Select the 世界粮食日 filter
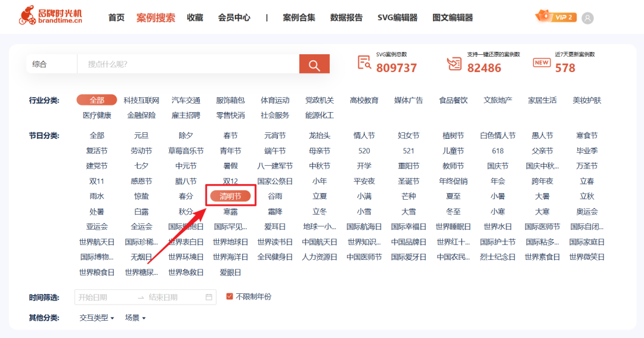The height and width of the screenshot is (338, 644). (97, 272)
